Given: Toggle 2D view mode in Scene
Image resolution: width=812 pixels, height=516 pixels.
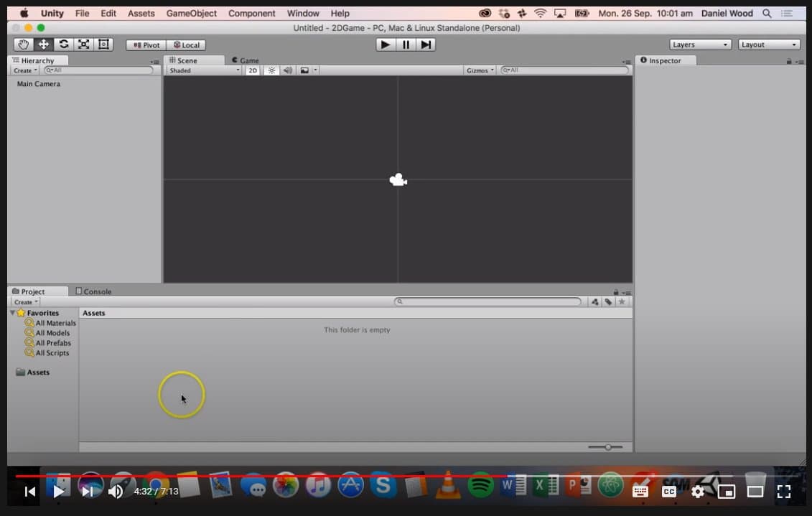Looking at the screenshot, I should [253, 70].
